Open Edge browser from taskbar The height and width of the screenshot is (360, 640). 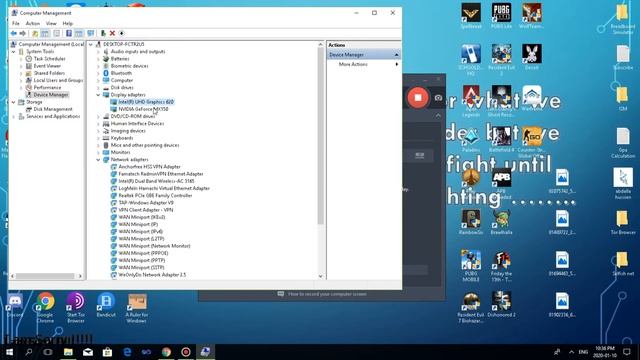tap(127, 352)
